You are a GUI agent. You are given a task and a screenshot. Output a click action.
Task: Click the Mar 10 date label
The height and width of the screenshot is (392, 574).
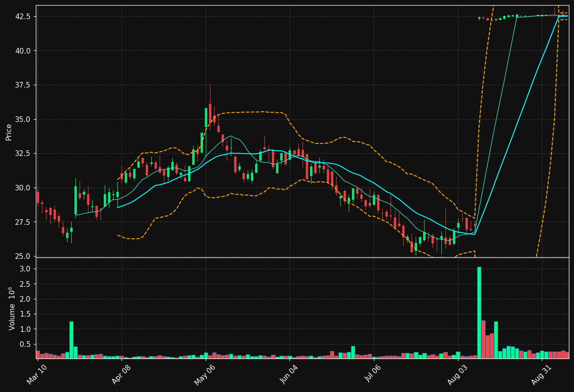click(x=37, y=375)
